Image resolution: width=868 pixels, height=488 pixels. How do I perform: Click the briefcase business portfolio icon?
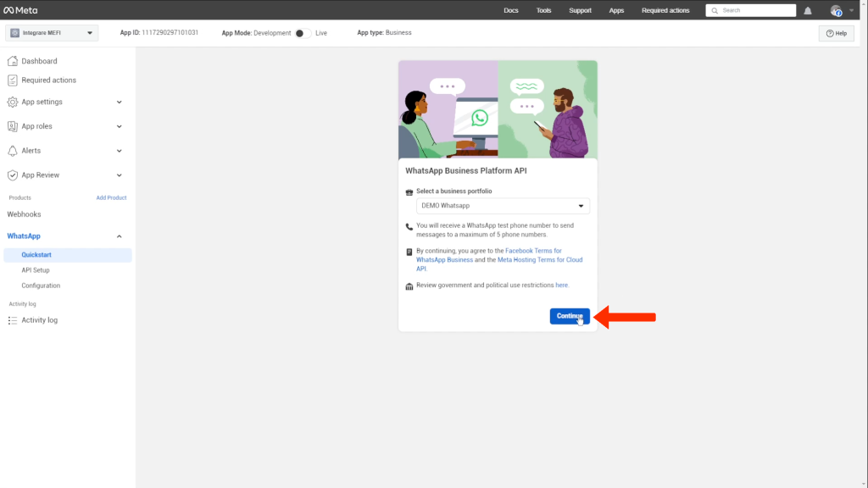(409, 192)
